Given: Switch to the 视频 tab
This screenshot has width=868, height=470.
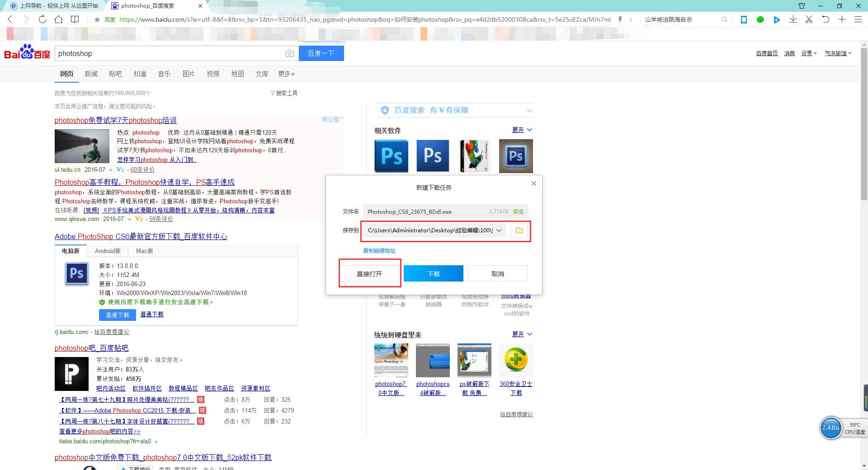Looking at the screenshot, I should 213,74.
